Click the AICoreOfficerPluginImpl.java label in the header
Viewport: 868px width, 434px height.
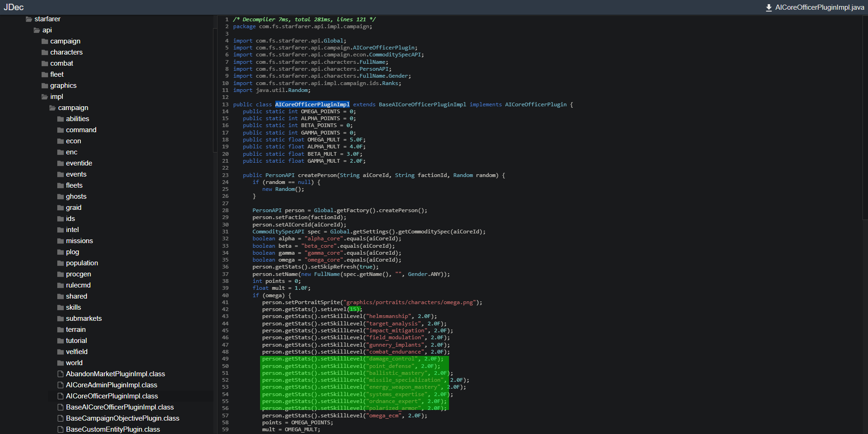[x=819, y=7]
